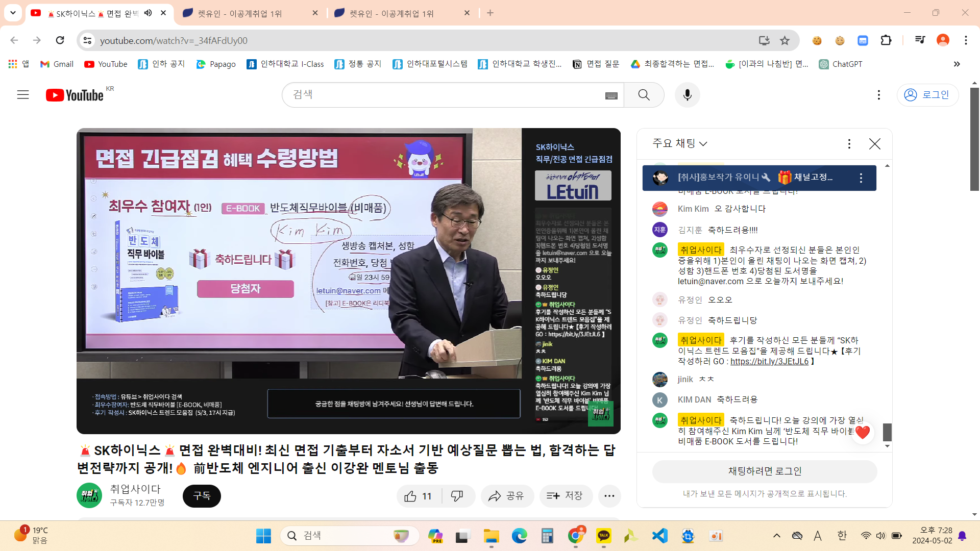
Task: Close the SK하이닉스 YouTube tab
Action: [163, 13]
